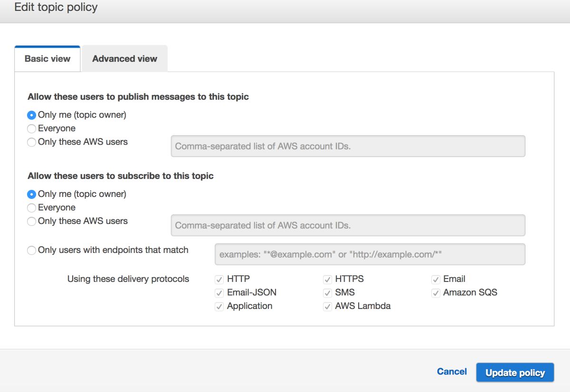Click the publish AWS account IDs field
This screenshot has width=570, height=392.
(x=348, y=146)
